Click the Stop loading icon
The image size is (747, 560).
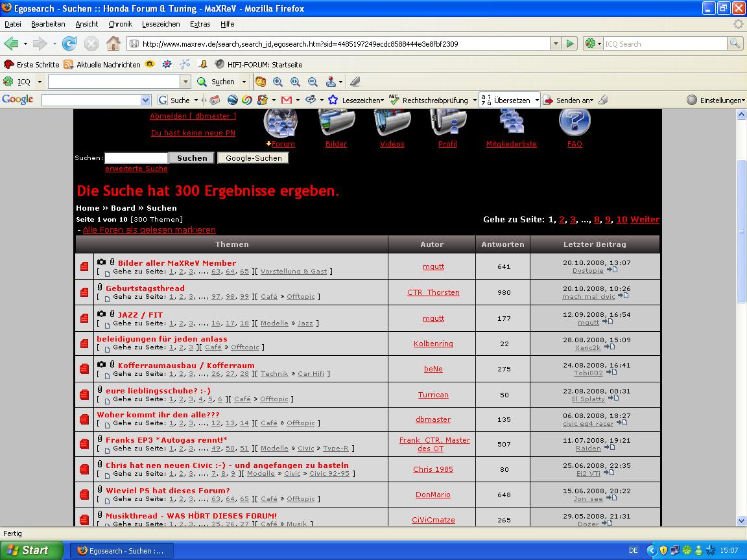91,44
